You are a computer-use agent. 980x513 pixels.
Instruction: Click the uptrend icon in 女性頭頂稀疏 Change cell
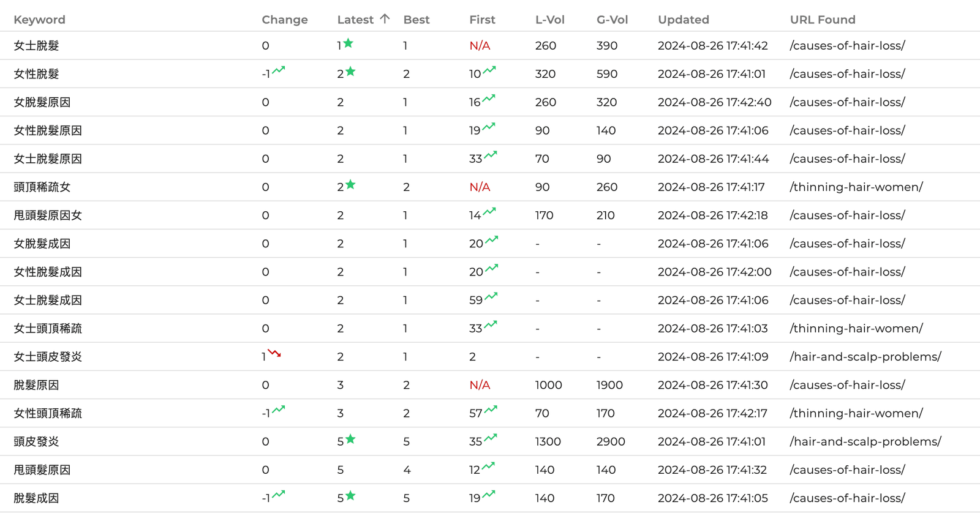pos(279,410)
